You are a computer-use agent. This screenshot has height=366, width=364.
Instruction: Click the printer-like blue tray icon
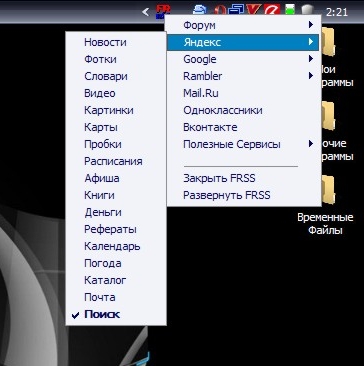(200, 10)
